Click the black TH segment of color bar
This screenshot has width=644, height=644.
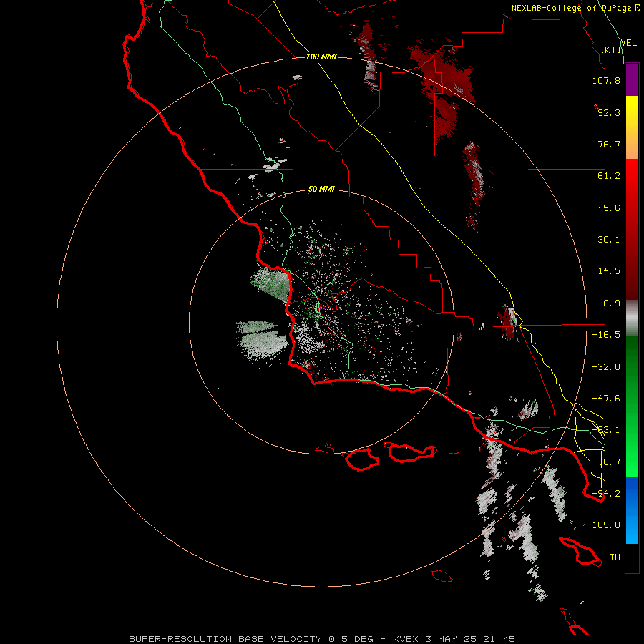click(x=632, y=557)
